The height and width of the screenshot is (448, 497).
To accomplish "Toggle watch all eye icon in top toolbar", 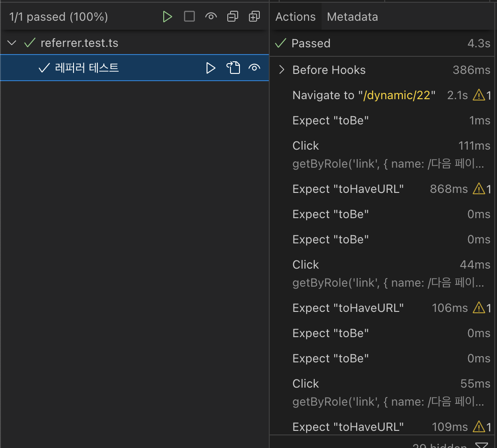I will point(211,17).
